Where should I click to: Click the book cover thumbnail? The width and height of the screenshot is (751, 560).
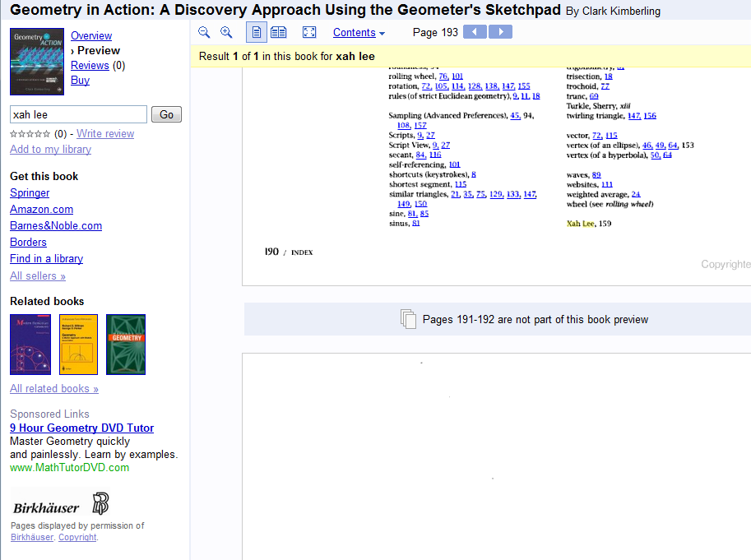37,62
